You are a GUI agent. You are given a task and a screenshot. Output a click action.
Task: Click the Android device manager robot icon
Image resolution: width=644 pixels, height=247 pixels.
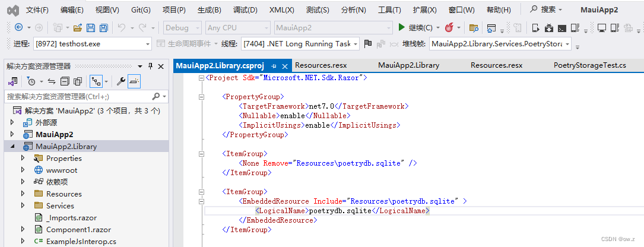click(548, 28)
